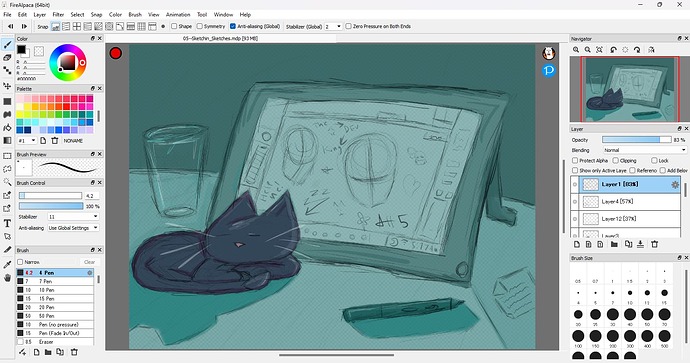Open the Stabilizer (Global) dropdown in toolbar
This screenshot has height=363, width=690.
333,26
